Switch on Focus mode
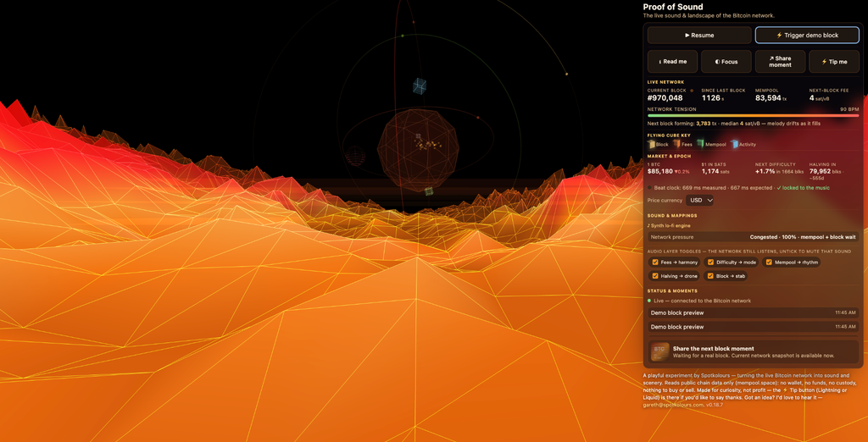The height and width of the screenshot is (442, 868). (726, 62)
